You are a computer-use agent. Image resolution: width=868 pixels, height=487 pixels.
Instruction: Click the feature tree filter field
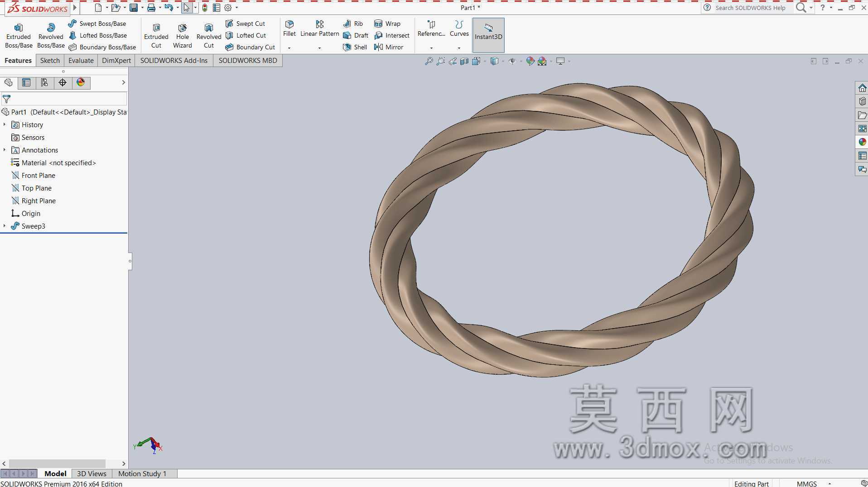click(x=64, y=99)
